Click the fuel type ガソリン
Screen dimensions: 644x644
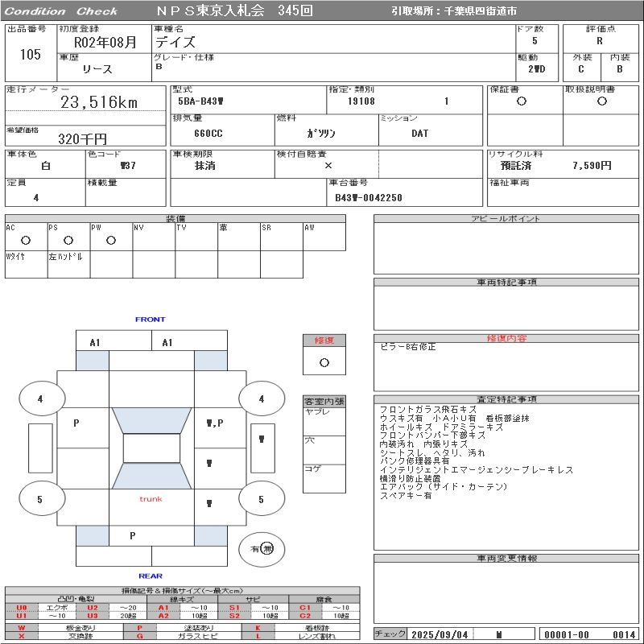321,133
